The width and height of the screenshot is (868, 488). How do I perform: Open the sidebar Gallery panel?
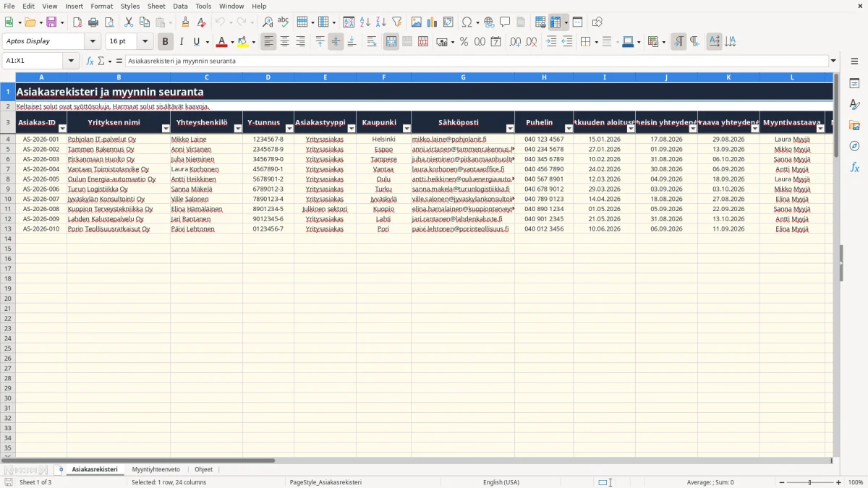coord(854,125)
